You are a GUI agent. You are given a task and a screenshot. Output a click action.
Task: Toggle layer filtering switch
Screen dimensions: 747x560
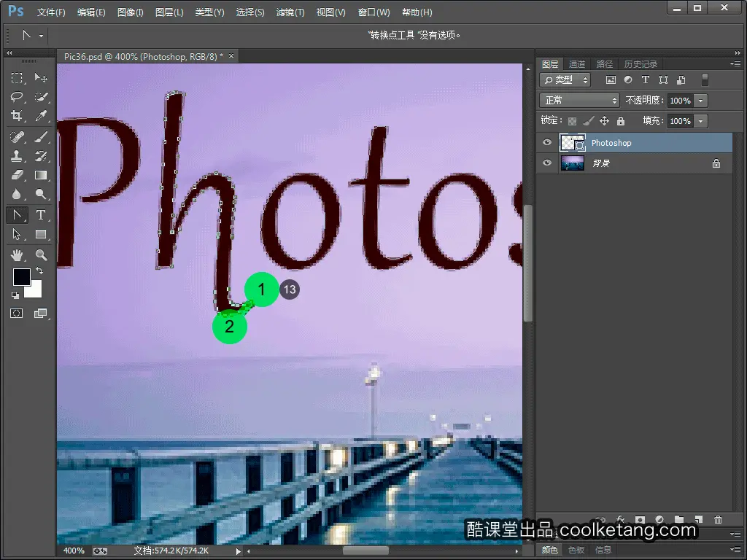[705, 80]
